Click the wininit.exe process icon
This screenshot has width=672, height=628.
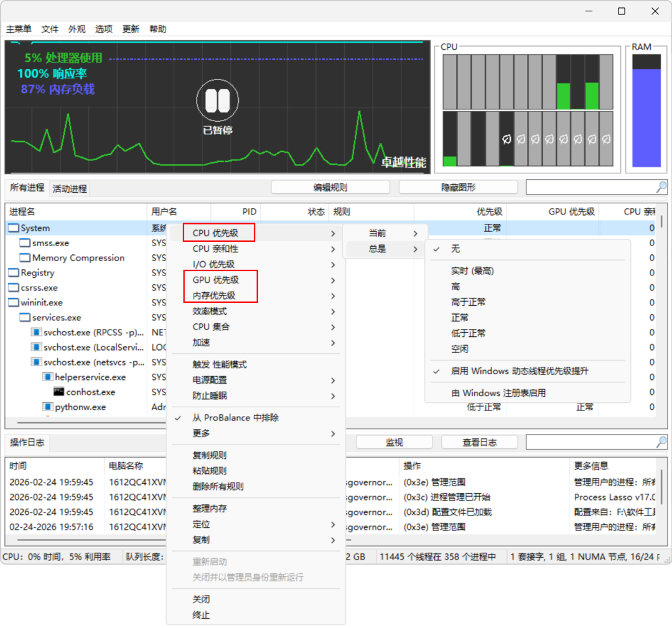pos(14,302)
